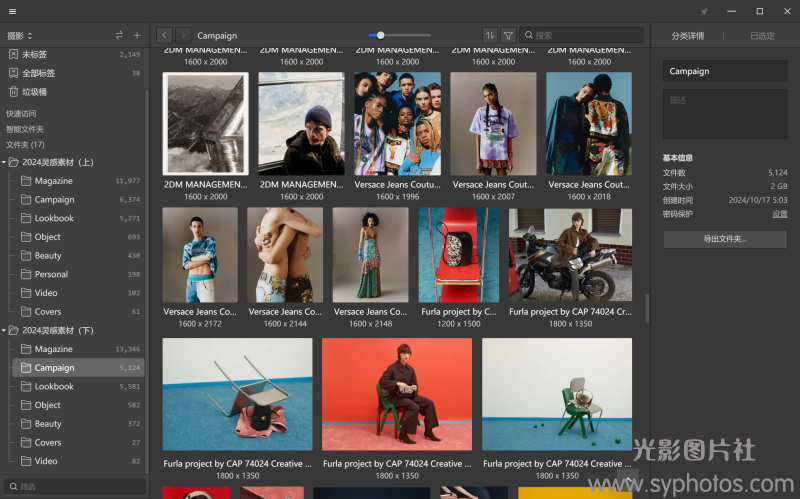The width and height of the screenshot is (800, 499).
Task: Collapse the 2024灵感素材（下） folder group
Action: [4, 330]
